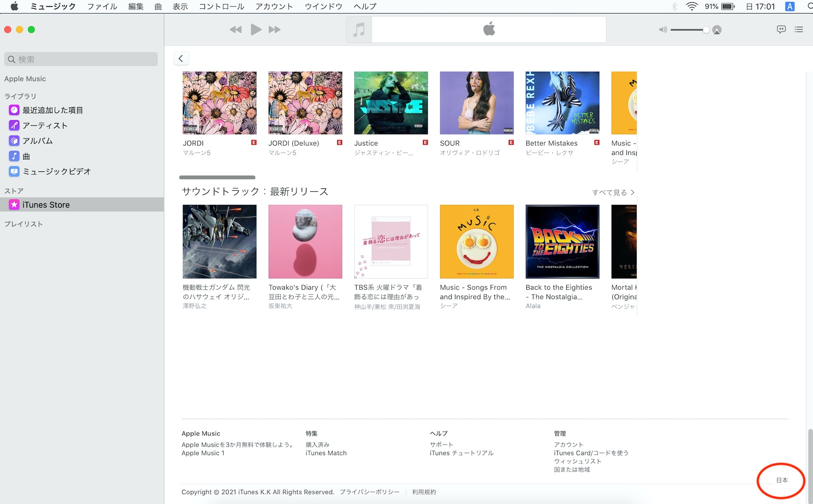Click the AirPlay output icon
This screenshot has width=813, height=504.
click(717, 30)
